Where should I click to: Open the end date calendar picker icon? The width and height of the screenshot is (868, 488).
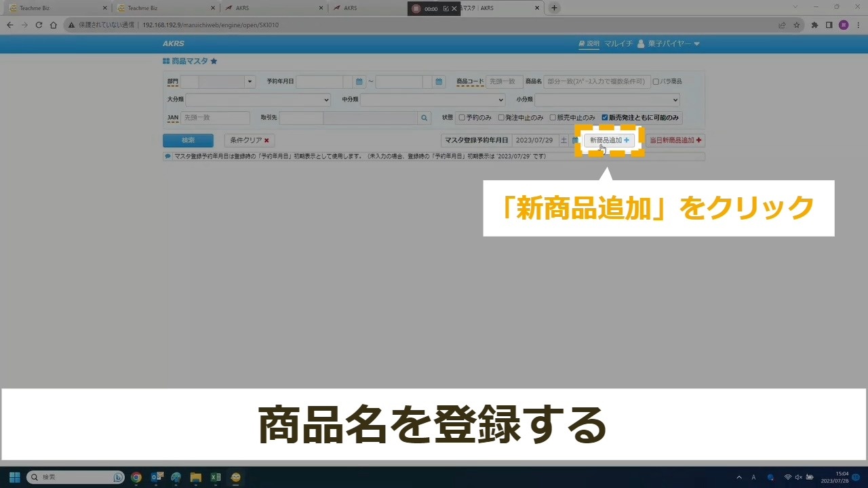(439, 81)
